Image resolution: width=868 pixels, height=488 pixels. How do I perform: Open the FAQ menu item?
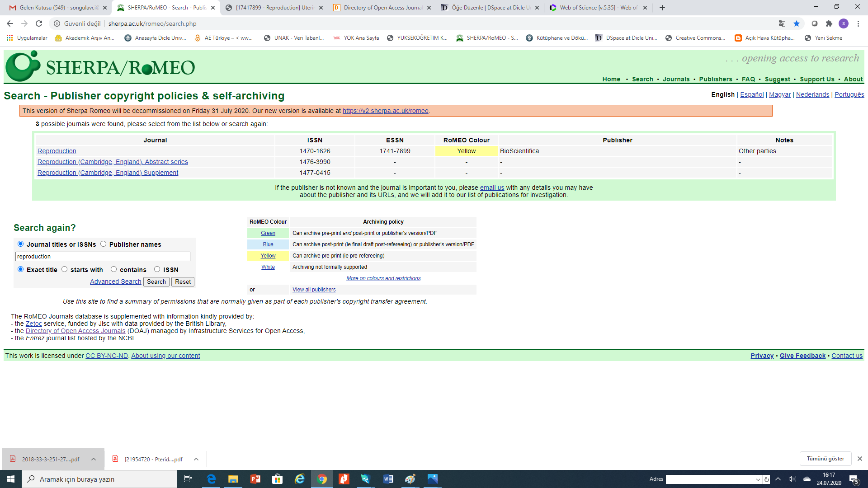pos(748,79)
